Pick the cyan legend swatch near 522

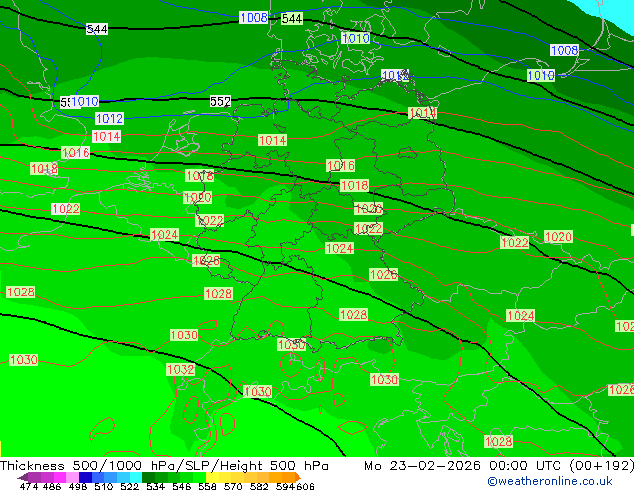point(135,477)
